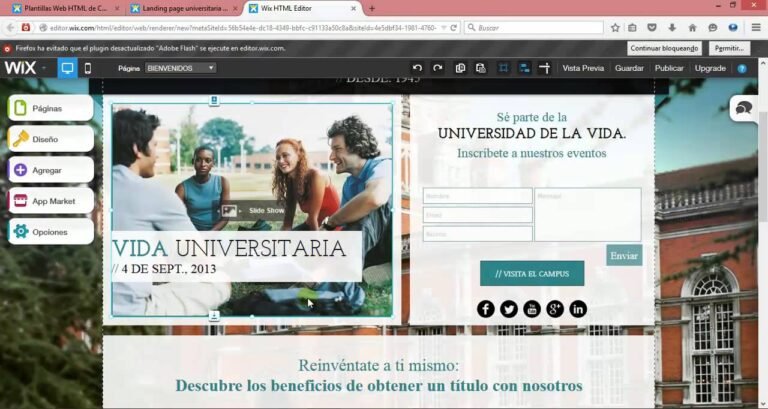
Task: Click the VISITA EL CAMPUS button
Action: (x=532, y=273)
